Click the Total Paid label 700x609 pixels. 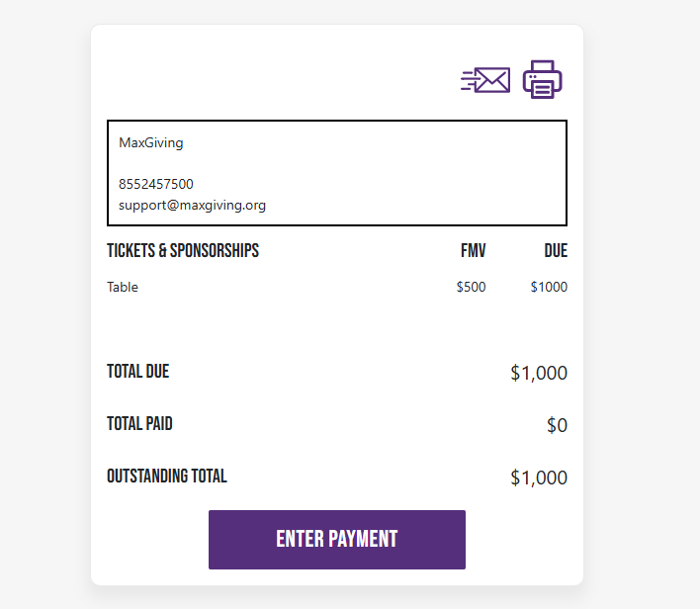[139, 424]
